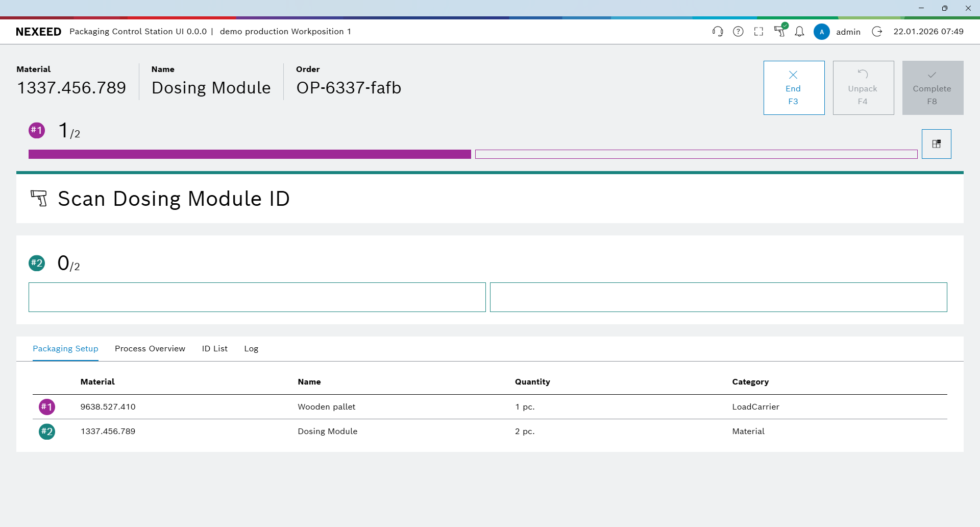980x527 pixels.
Task: Switch to the Log tab
Action: click(x=251, y=349)
